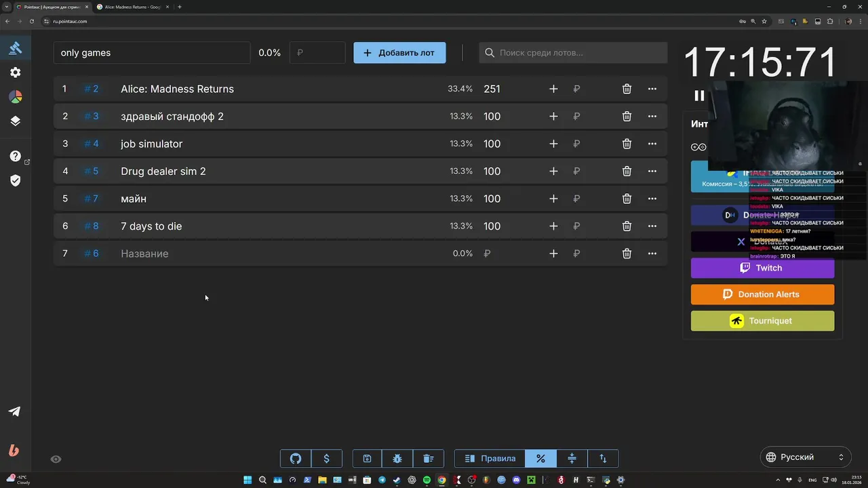Delete the Drug dealer sim 2 lot
868x488 pixels.
tap(627, 171)
